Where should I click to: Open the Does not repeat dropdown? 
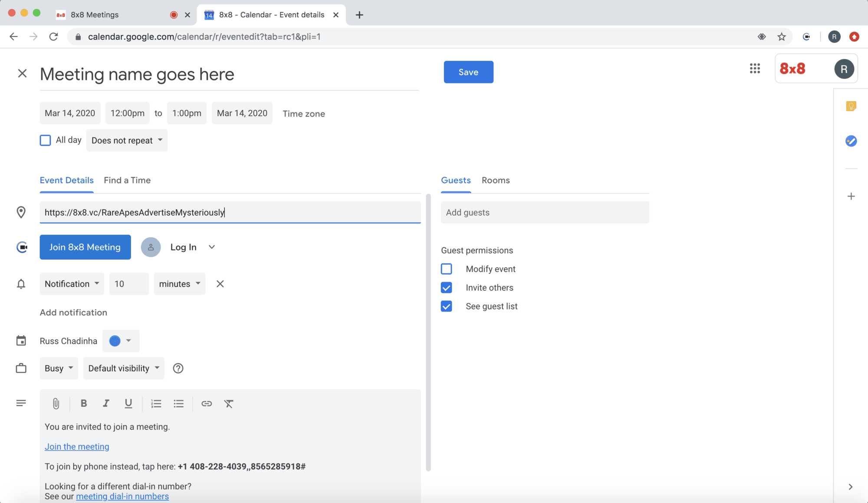pos(127,140)
